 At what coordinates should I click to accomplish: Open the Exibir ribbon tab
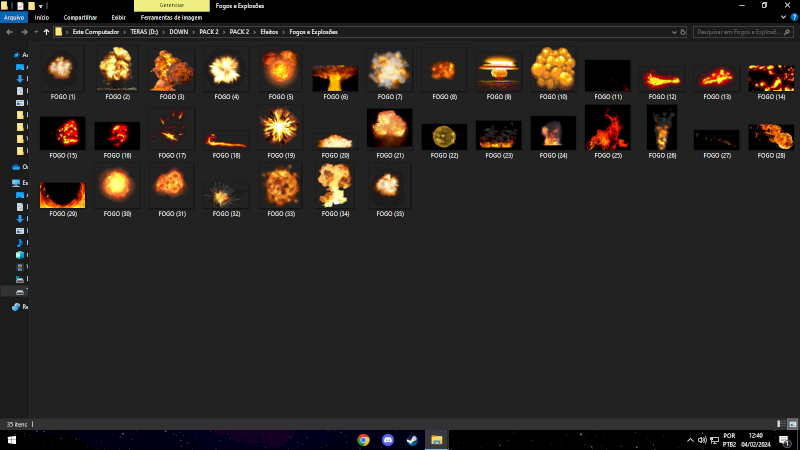(118, 17)
